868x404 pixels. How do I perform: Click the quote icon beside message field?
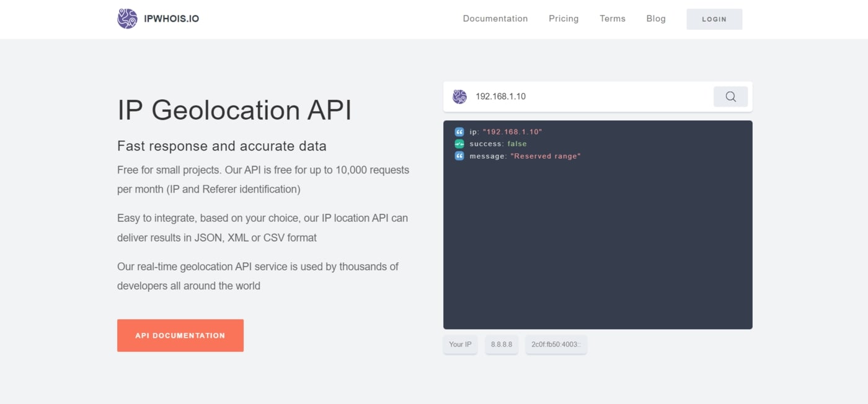pyautogui.click(x=459, y=156)
